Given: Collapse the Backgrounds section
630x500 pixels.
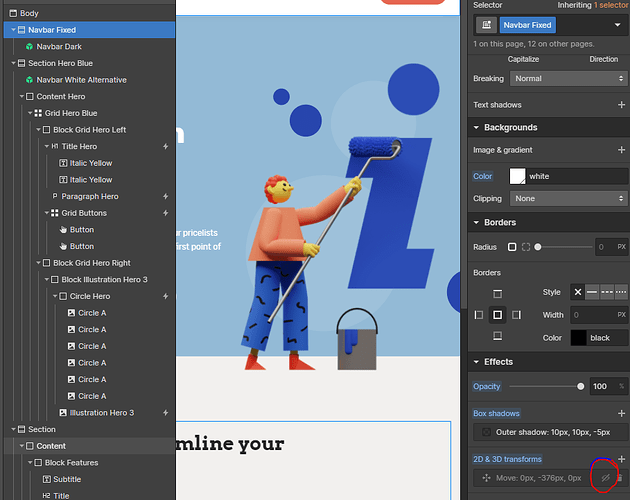Looking at the screenshot, I should (x=476, y=127).
